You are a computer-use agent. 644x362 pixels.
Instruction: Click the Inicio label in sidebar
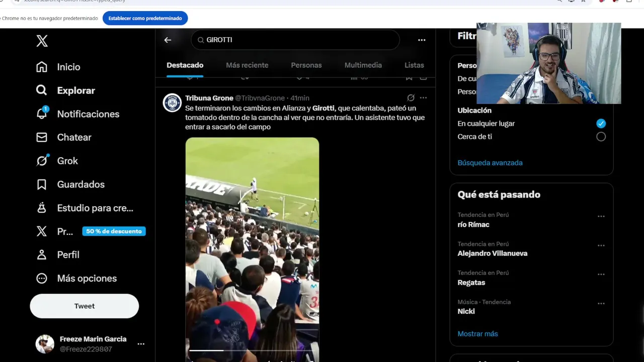[68, 67]
